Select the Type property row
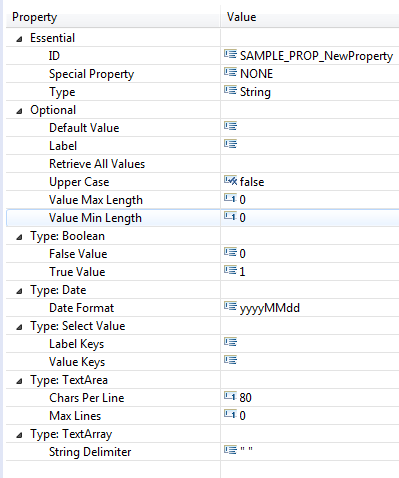This screenshot has width=399, height=478. coord(202,92)
